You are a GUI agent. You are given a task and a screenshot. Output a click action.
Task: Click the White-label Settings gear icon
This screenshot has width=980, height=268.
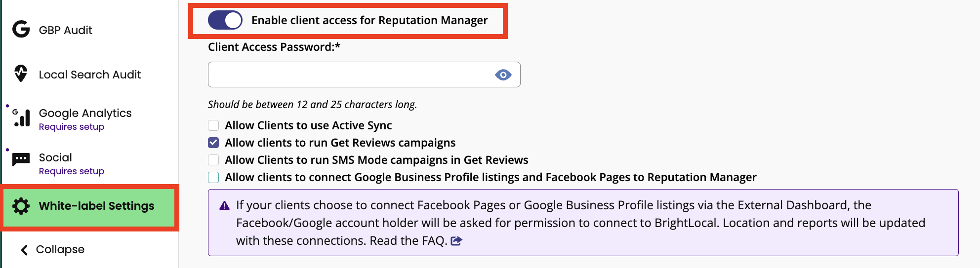click(x=21, y=206)
